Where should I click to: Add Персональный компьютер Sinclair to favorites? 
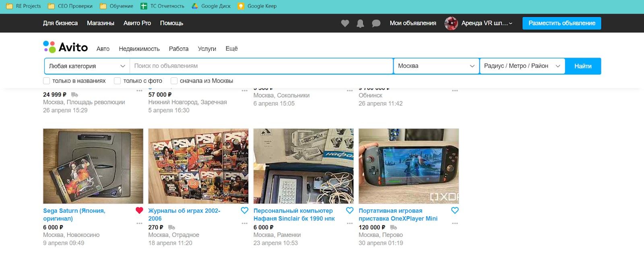click(350, 210)
